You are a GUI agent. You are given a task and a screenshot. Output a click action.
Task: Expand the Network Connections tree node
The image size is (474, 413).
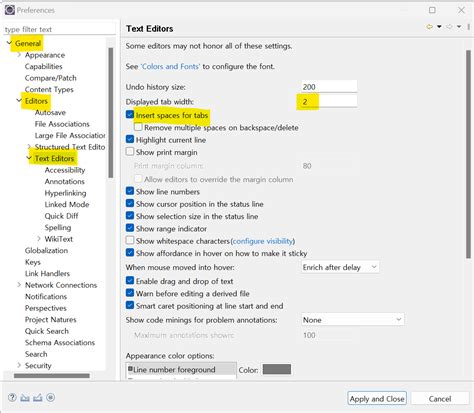tap(19, 285)
